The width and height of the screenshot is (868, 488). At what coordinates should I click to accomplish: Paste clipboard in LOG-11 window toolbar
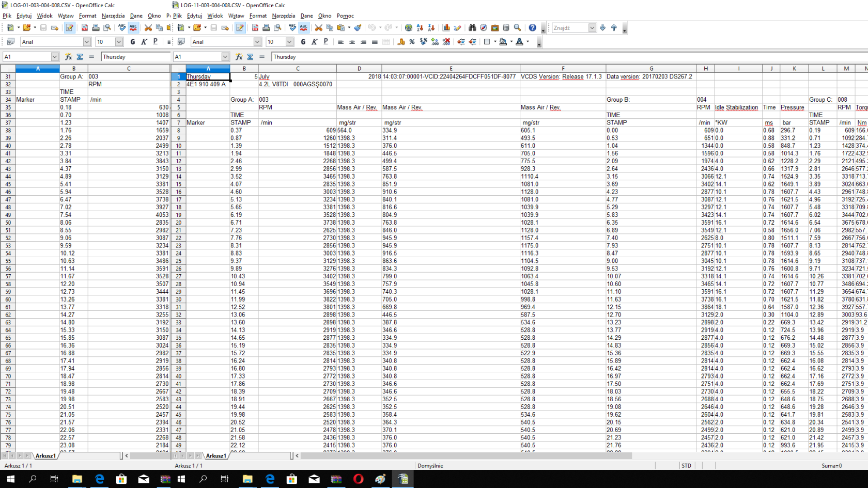click(x=341, y=28)
